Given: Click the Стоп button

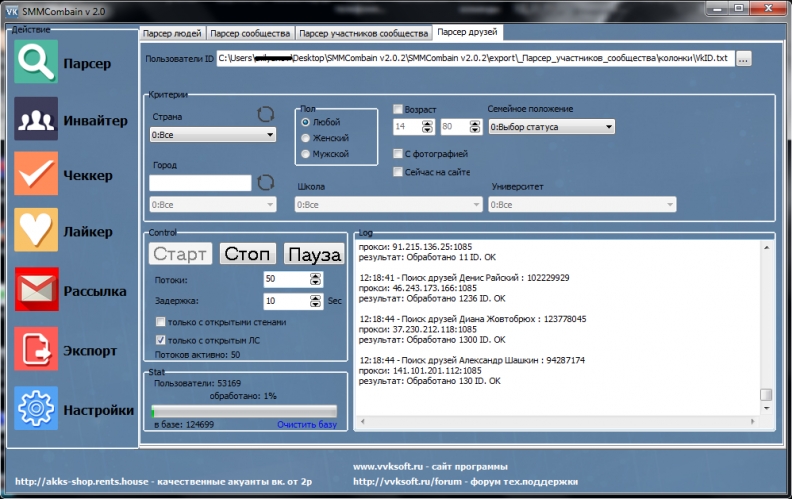Looking at the screenshot, I should pyautogui.click(x=248, y=254).
